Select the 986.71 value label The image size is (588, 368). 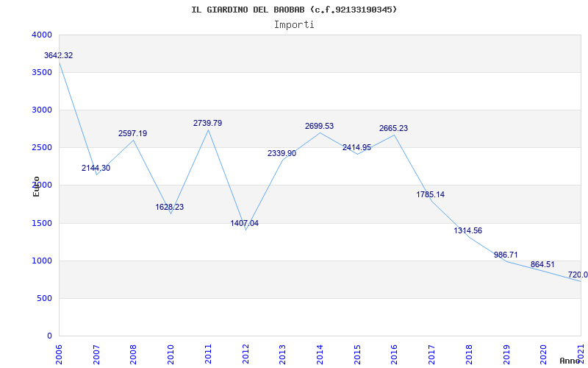point(506,255)
